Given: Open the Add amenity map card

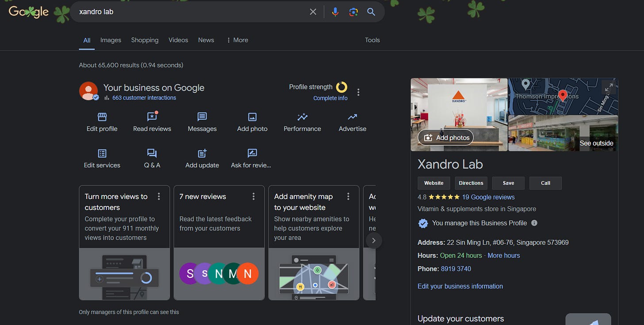Looking at the screenshot, I should pyautogui.click(x=314, y=243).
